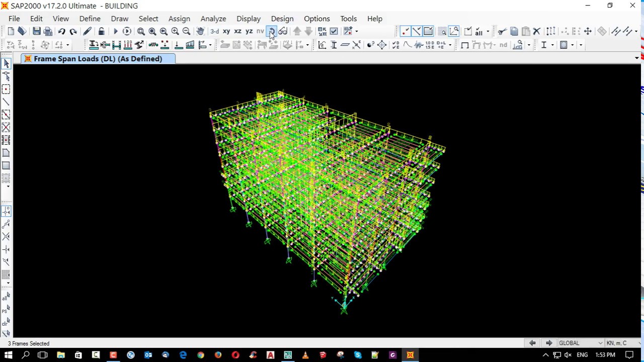Click the Print Graphics printer icon

[x=48, y=31]
